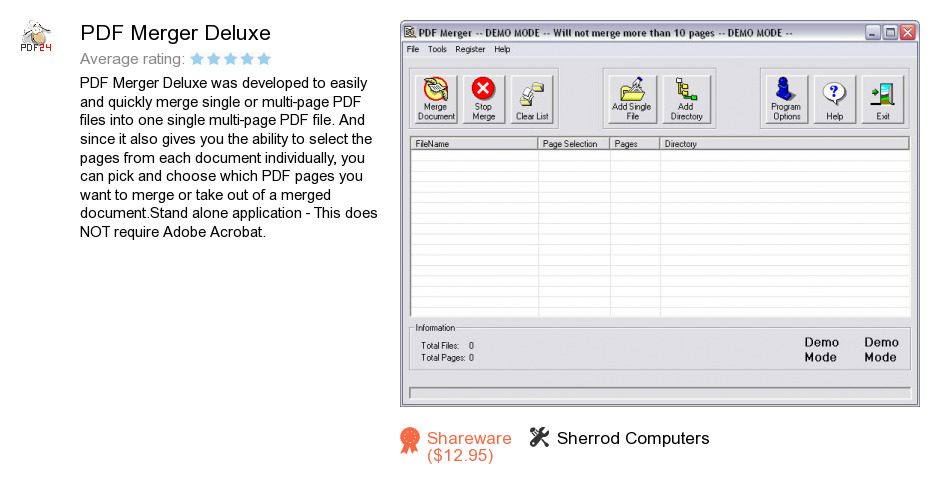Exit the program via the Exit button
Screen dimensions: 940x491
click(882, 99)
